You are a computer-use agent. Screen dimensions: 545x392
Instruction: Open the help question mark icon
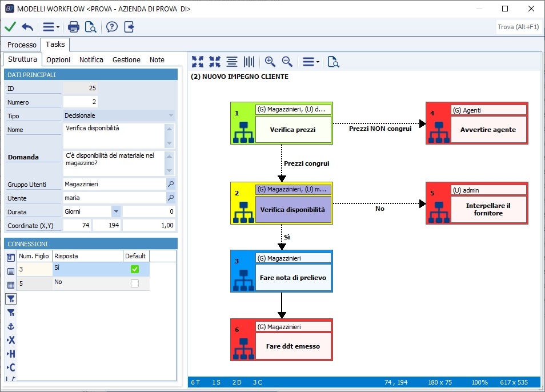112,27
